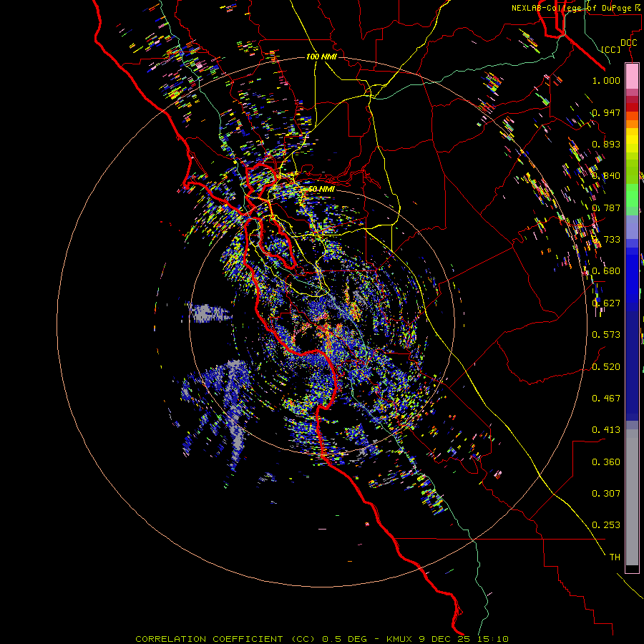
Task: Click the 50 NMI range ring label
Action: coord(321,189)
